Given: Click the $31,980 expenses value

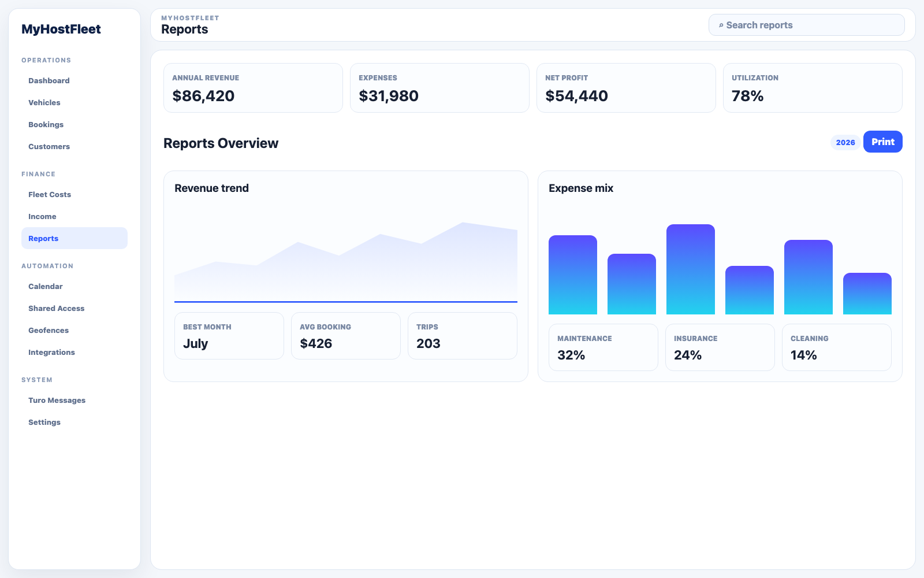Looking at the screenshot, I should pos(389,96).
